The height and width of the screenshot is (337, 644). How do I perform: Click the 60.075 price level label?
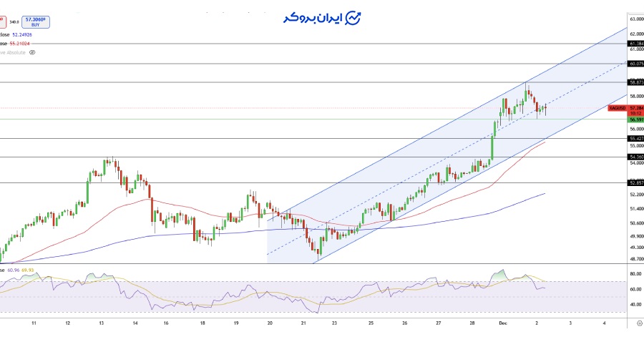(635, 64)
